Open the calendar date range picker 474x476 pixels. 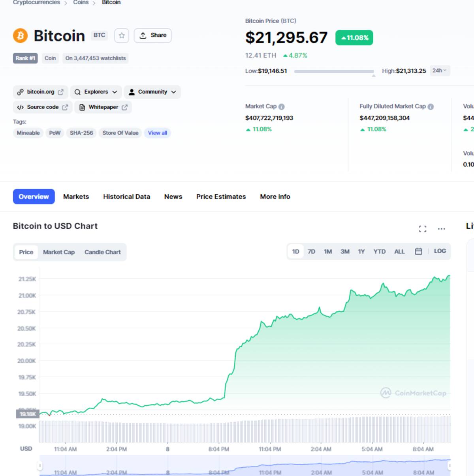pos(419,251)
